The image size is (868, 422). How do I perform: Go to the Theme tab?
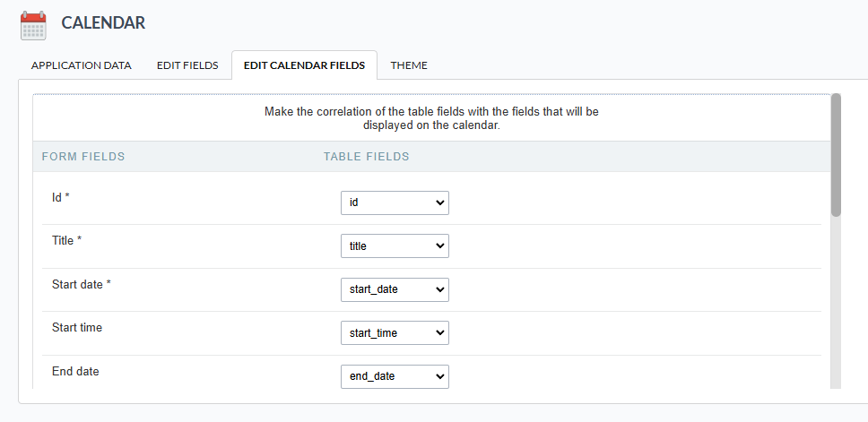(x=409, y=65)
